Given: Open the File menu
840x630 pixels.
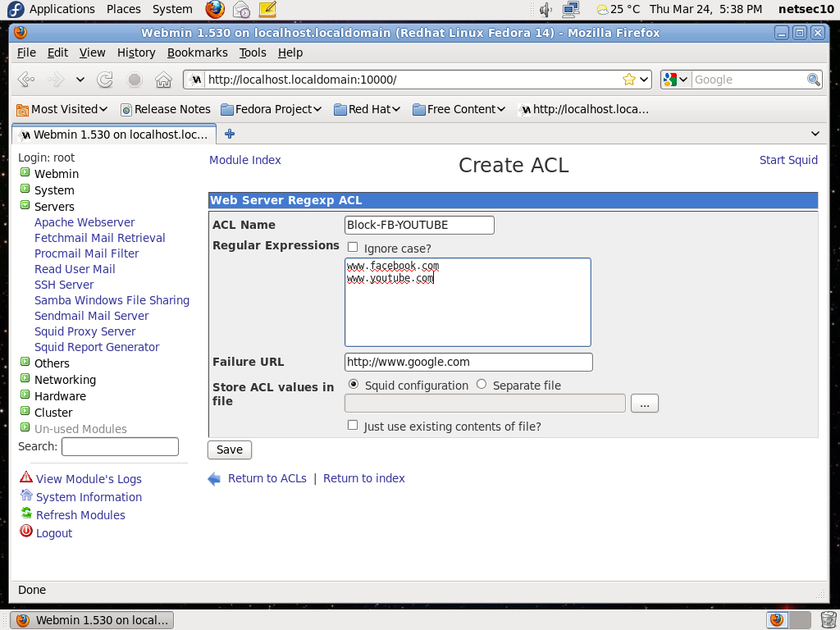Looking at the screenshot, I should (x=26, y=52).
